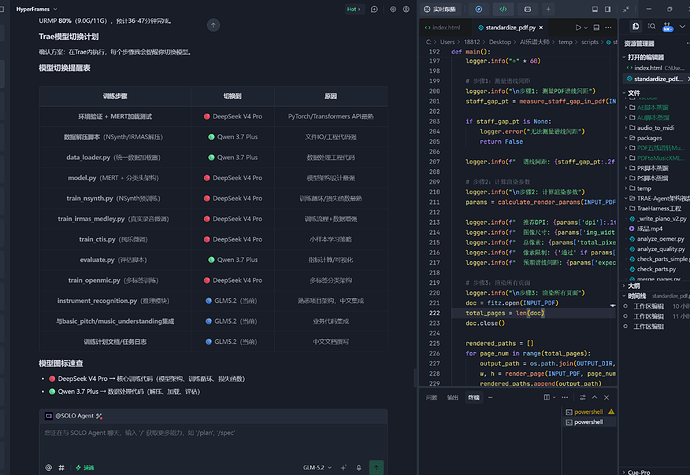Expand the 大纲 outline section
The image size is (690, 475).
pyautogui.click(x=632, y=286)
